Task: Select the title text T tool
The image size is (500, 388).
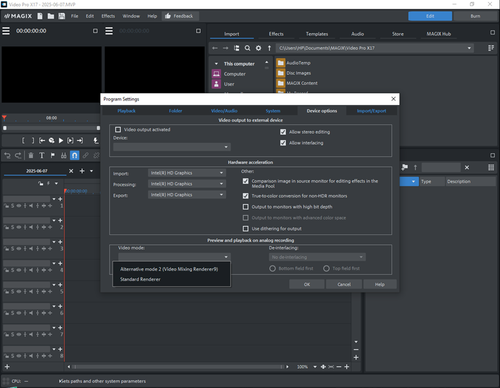Action: [42, 155]
